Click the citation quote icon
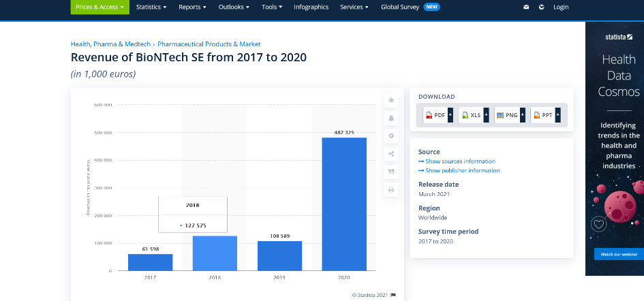The width and height of the screenshot is (644, 301). click(x=391, y=172)
